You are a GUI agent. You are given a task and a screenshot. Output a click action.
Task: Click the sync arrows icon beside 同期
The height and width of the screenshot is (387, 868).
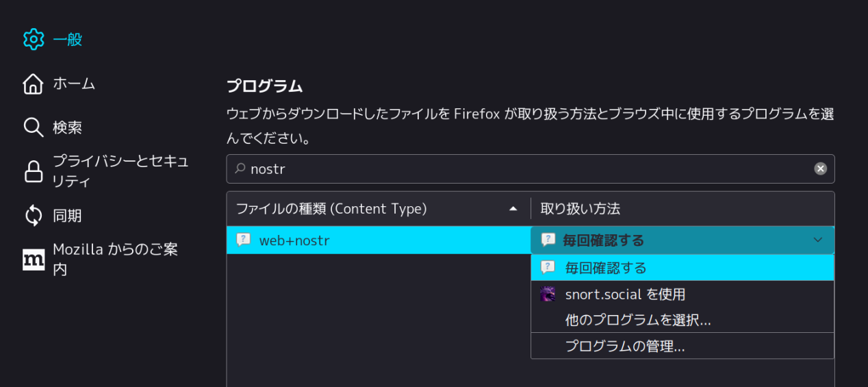pos(33,216)
